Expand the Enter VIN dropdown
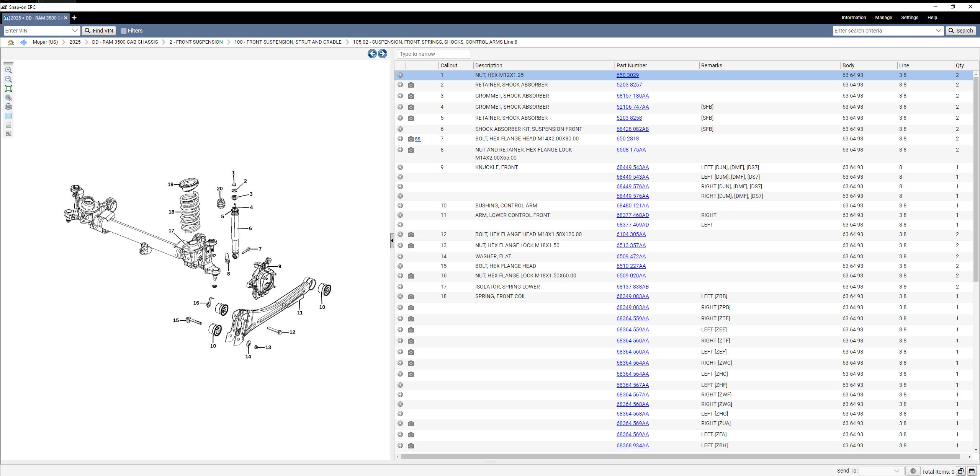The image size is (980, 476). [75, 31]
